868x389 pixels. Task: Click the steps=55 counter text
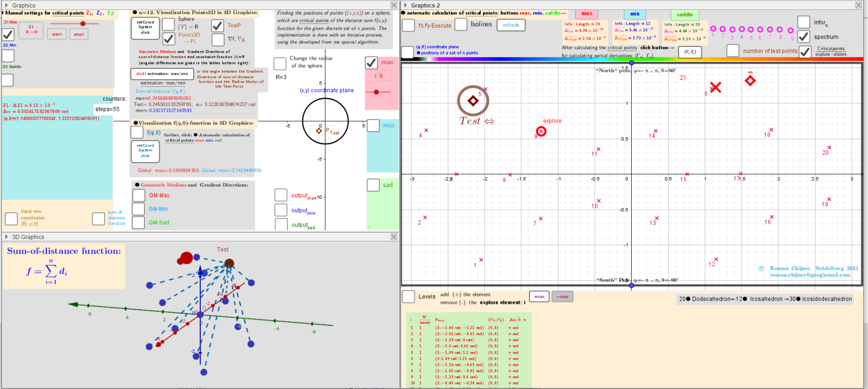pos(107,109)
